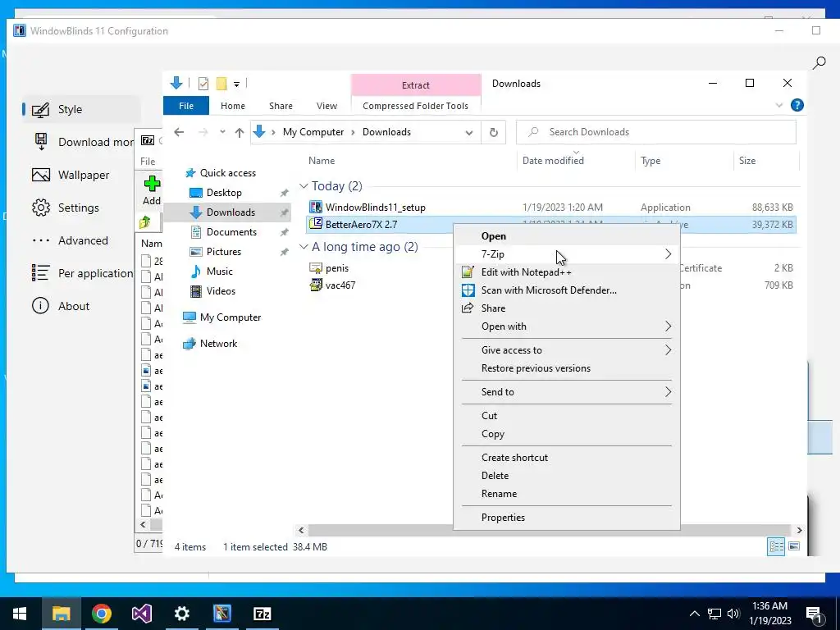Open Wallpaper section in WindowBlinds
This screenshot has width=840, height=630.
[71, 176]
